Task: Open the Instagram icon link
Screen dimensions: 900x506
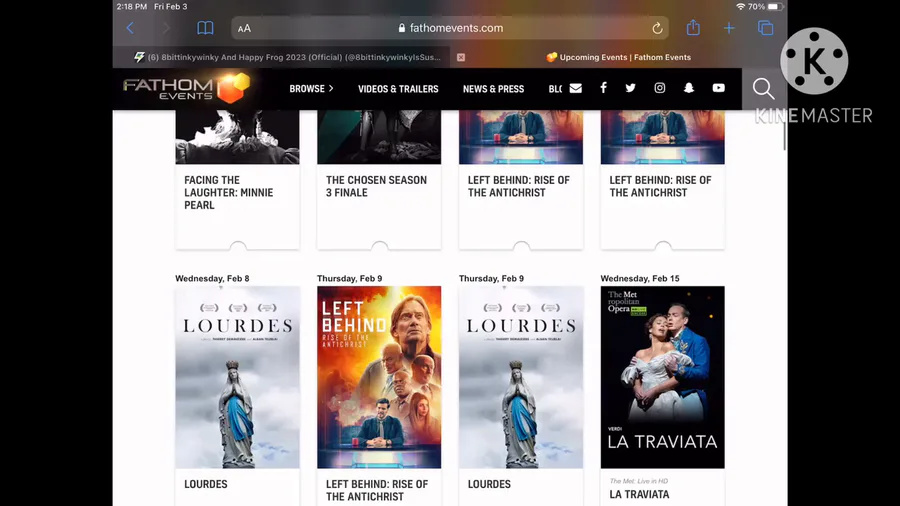Action: [x=660, y=88]
